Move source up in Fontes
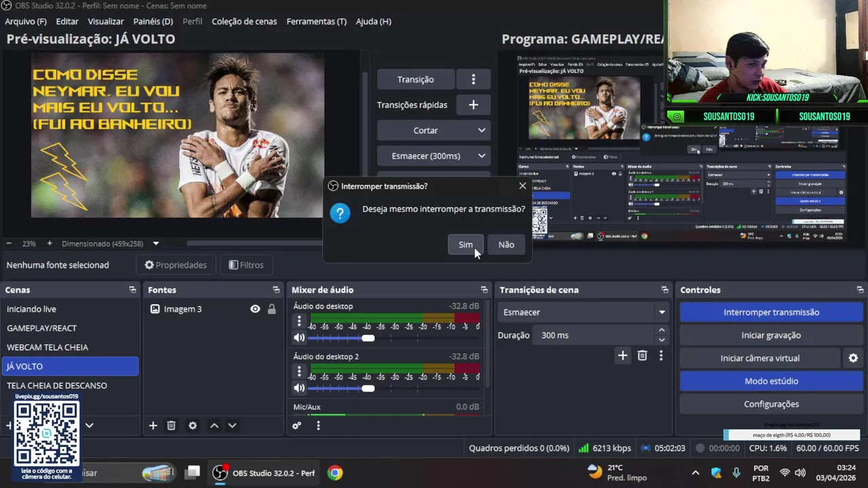This screenshot has width=868, height=488. [x=214, y=426]
